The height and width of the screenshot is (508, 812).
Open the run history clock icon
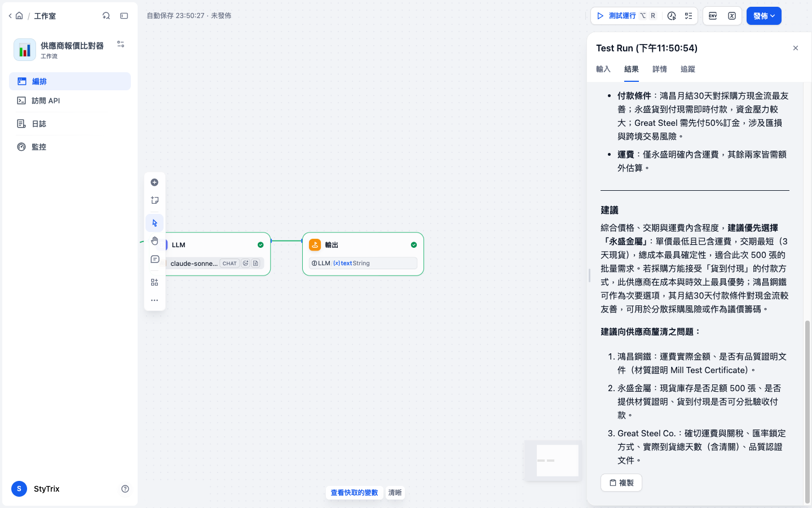(672, 16)
